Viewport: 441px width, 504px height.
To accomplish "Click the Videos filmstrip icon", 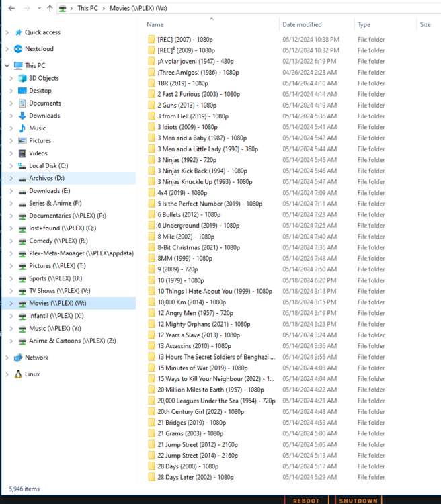I will click(22, 153).
